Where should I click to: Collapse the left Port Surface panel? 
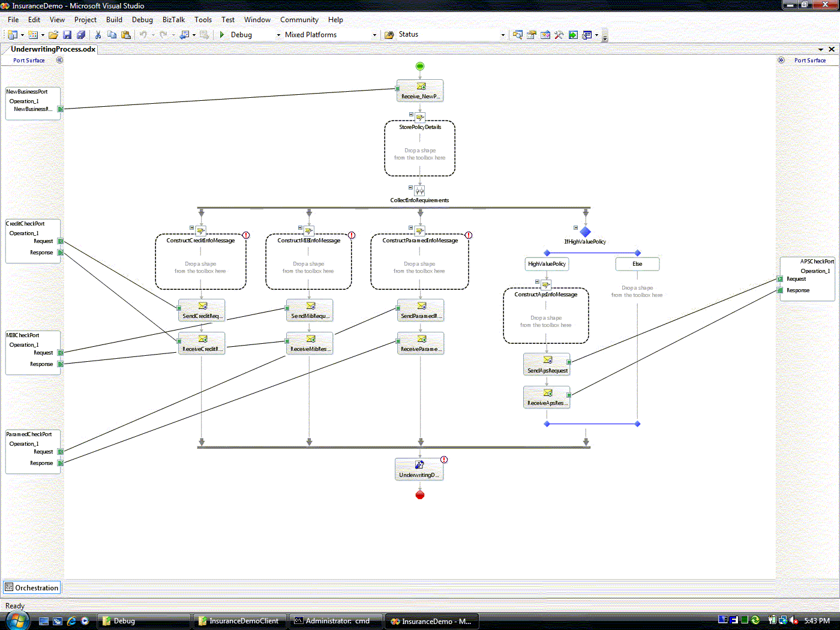(x=59, y=60)
